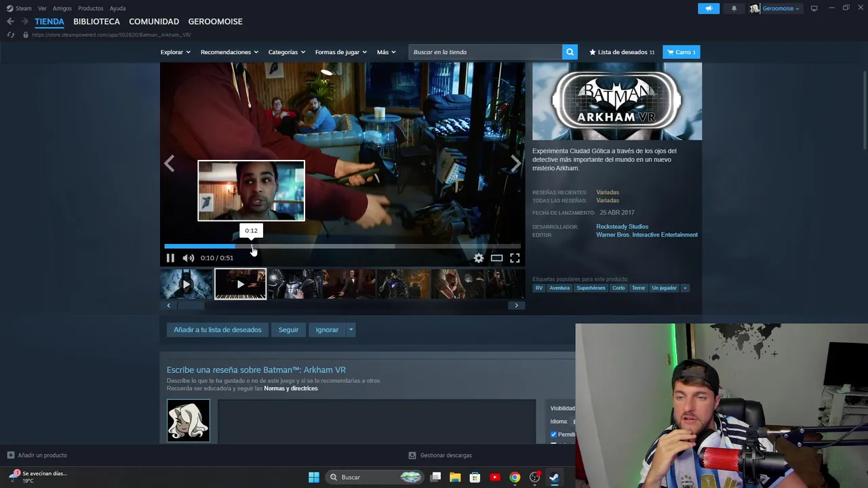Toggle the Permitir checkbox in review form
Image resolution: width=868 pixels, height=488 pixels.
pos(553,434)
